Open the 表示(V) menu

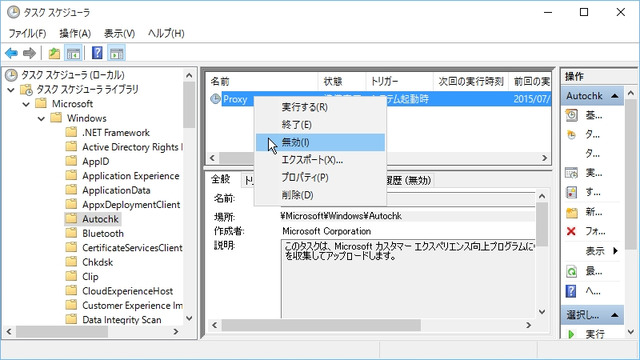coord(119,33)
